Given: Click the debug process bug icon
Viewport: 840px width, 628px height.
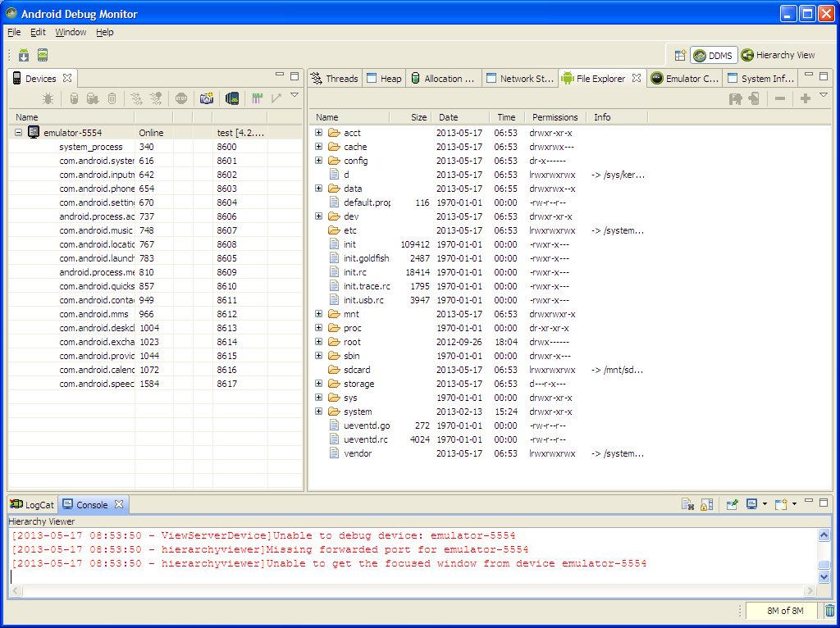Looking at the screenshot, I should click(x=48, y=98).
